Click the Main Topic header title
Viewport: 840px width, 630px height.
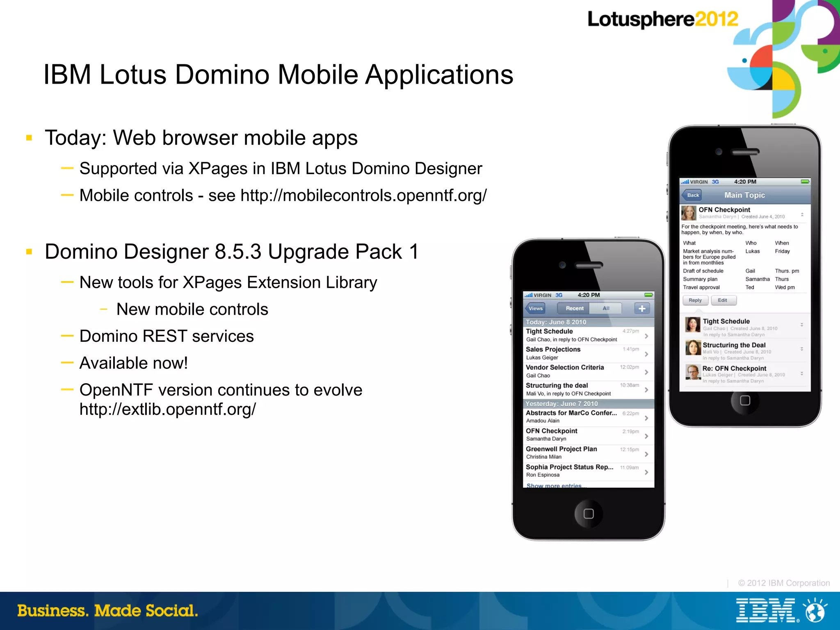(x=744, y=195)
